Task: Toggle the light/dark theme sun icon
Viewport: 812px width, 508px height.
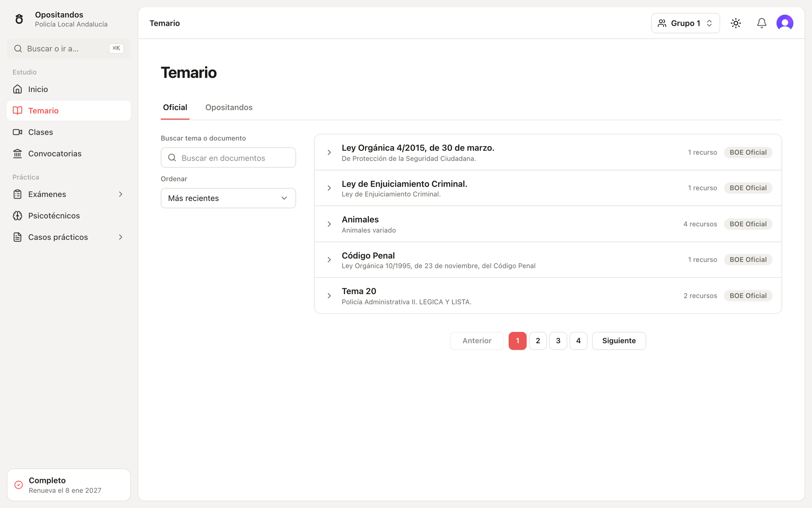Action: point(736,23)
